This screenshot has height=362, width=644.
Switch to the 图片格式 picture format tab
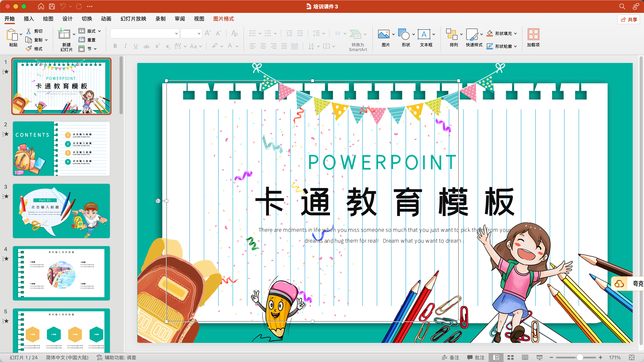(224, 19)
